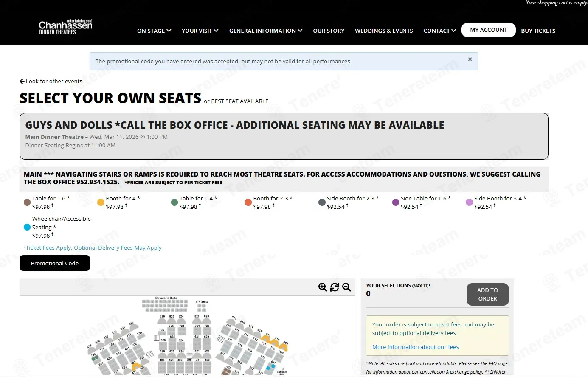The height and width of the screenshot is (377, 588).
Task: Click the Director's Suite label on map
Action: 166,298
